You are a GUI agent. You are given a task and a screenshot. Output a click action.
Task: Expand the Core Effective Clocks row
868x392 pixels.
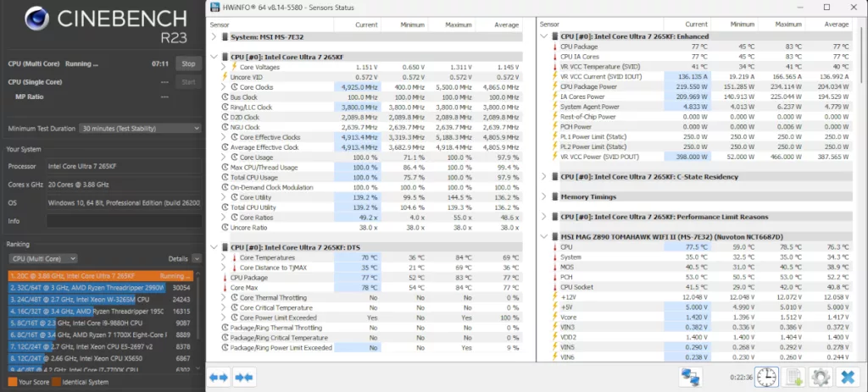pyautogui.click(x=223, y=137)
